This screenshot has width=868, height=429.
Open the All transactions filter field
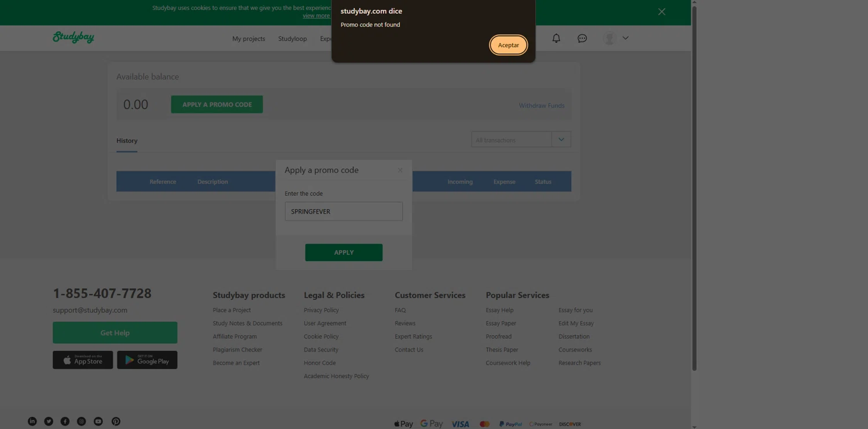(512, 140)
